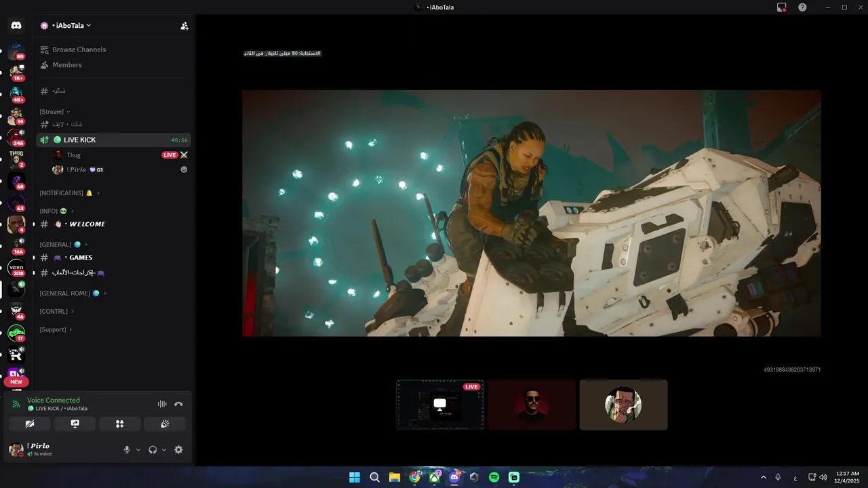Toggle screen share button
868x488 pixels.
tap(75, 424)
